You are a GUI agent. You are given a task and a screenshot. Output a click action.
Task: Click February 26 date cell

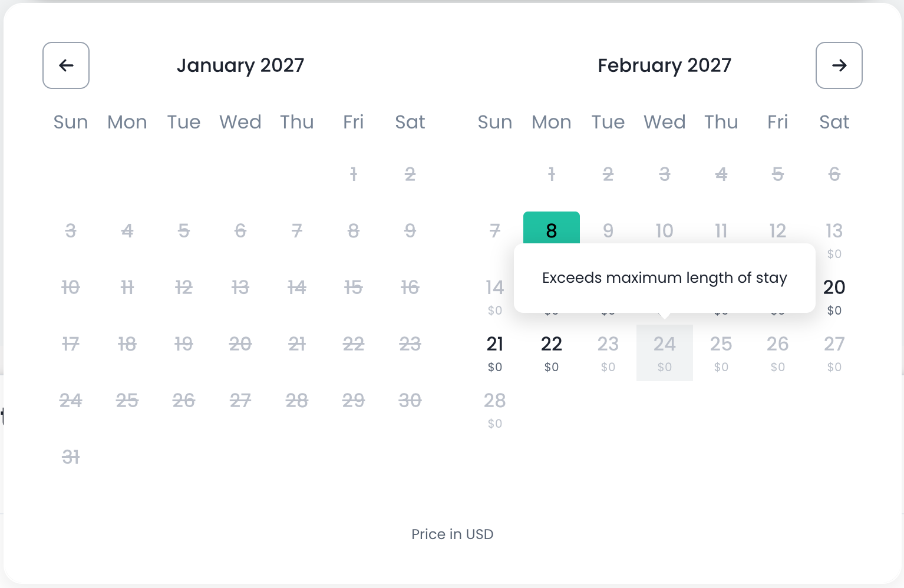[777, 352]
